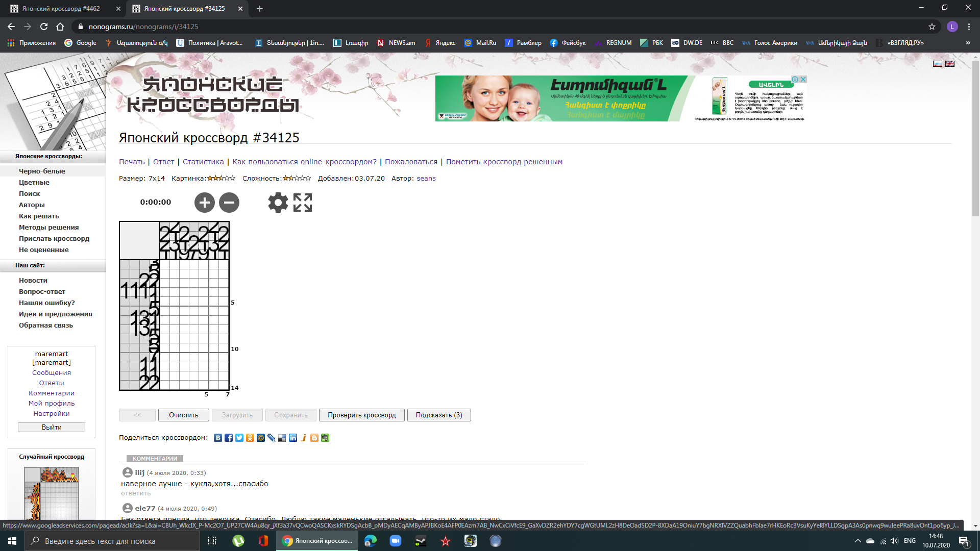The image size is (980, 551).
Task: Open the puzzle settings gear icon
Action: [278, 203]
